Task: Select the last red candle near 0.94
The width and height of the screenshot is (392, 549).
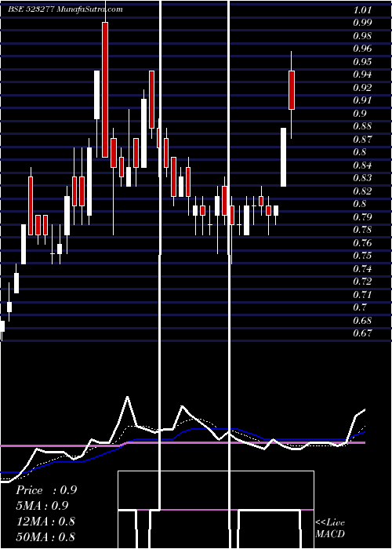Action: [292, 90]
